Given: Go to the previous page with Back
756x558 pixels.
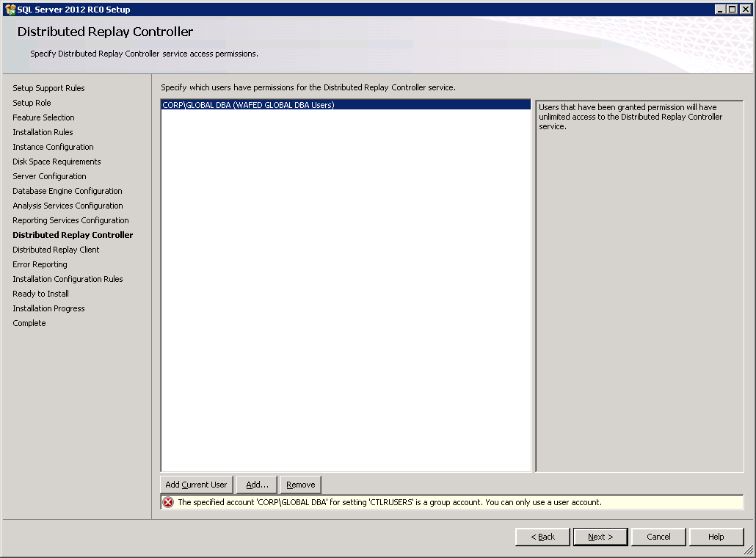Looking at the screenshot, I should coord(542,537).
